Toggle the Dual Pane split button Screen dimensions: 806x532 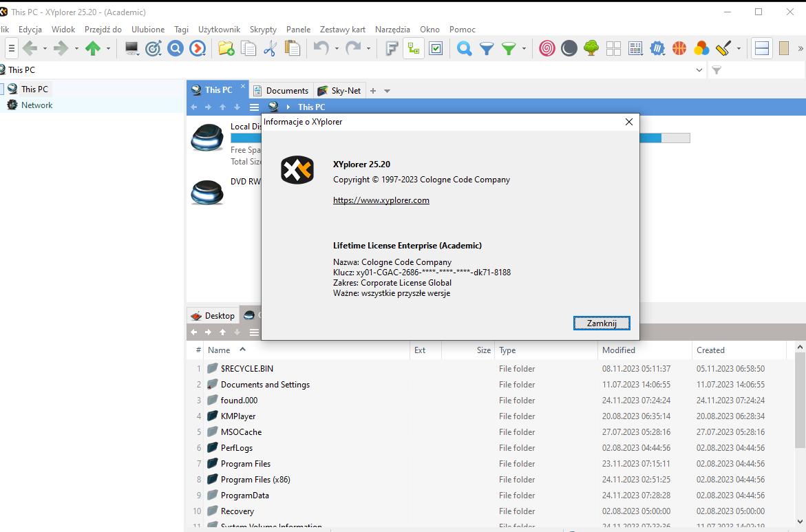click(x=762, y=49)
